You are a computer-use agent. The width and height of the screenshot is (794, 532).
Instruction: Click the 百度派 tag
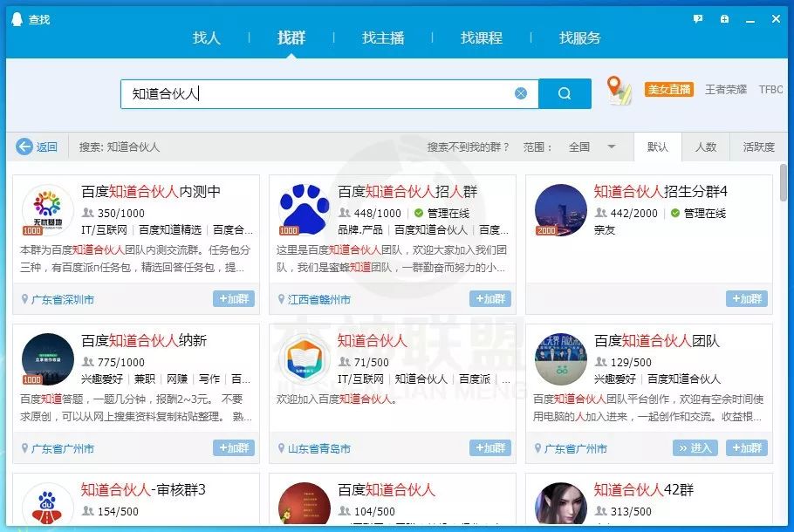coord(475,379)
